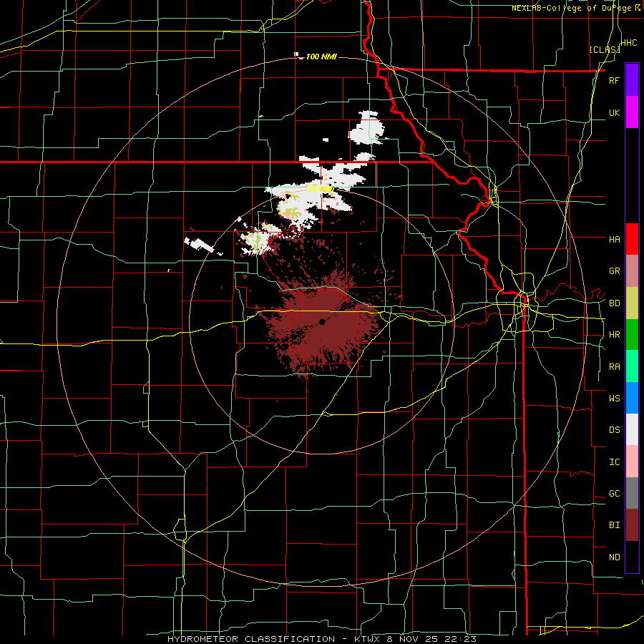The height and width of the screenshot is (644, 644).
Task: Click the [CLAS] units label
Action: point(605,49)
